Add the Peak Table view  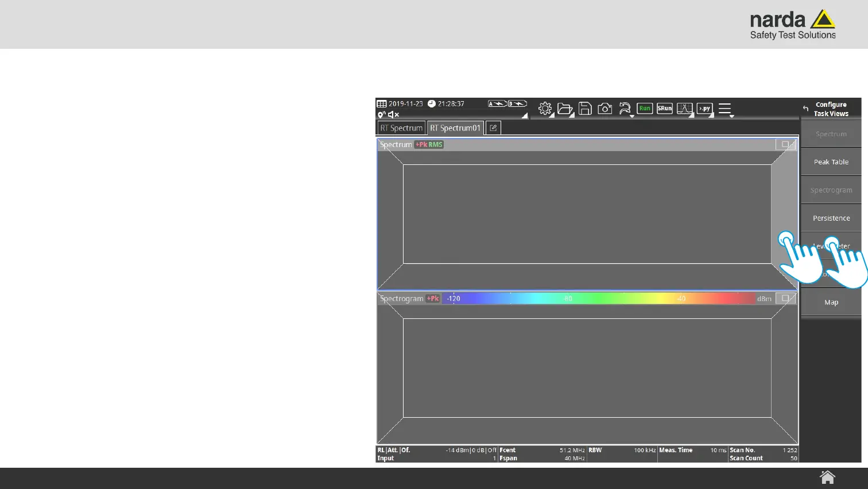831,162
